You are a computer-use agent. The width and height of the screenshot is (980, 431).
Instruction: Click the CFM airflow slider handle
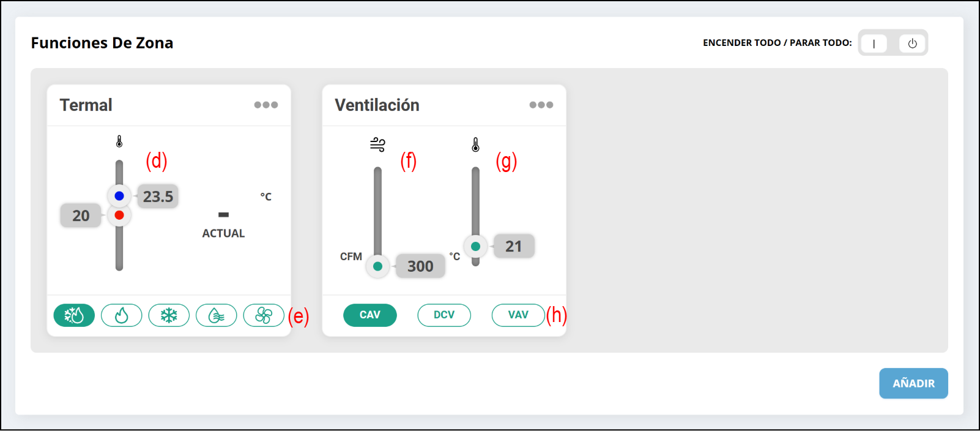coord(378,266)
